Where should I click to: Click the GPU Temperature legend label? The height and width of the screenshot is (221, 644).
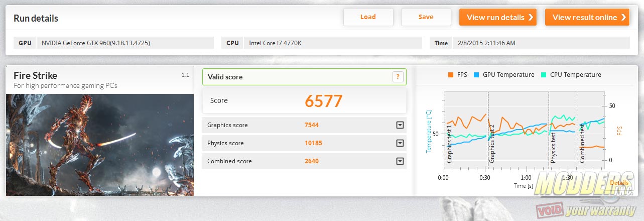coord(508,75)
